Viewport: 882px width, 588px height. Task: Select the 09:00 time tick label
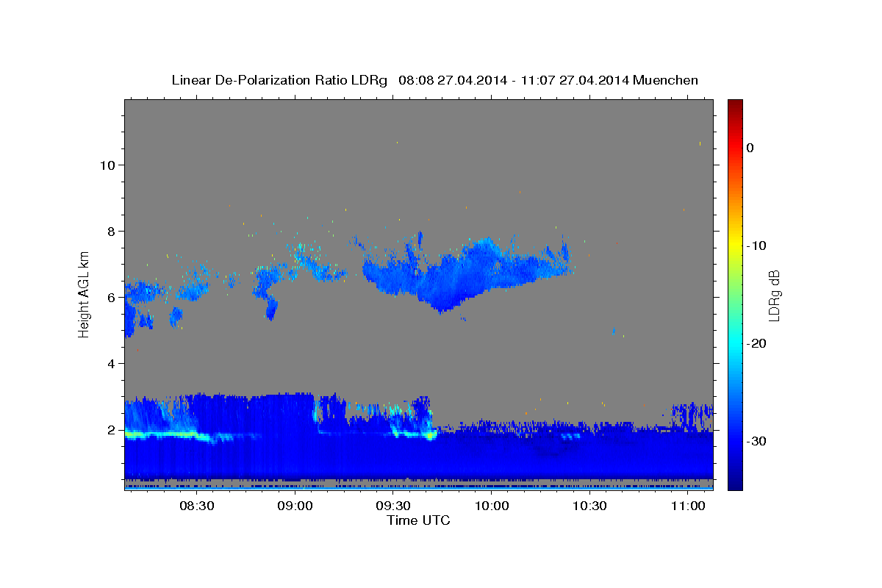pos(295,506)
